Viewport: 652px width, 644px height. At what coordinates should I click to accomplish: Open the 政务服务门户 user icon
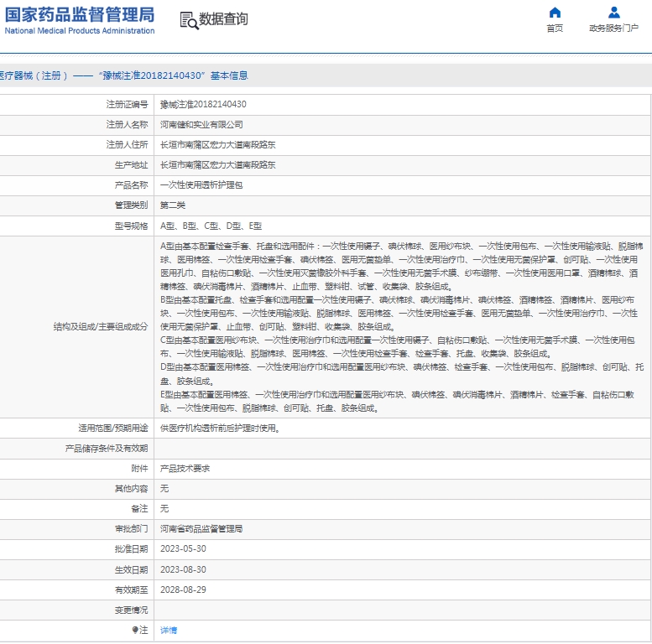pyautogui.click(x=613, y=13)
